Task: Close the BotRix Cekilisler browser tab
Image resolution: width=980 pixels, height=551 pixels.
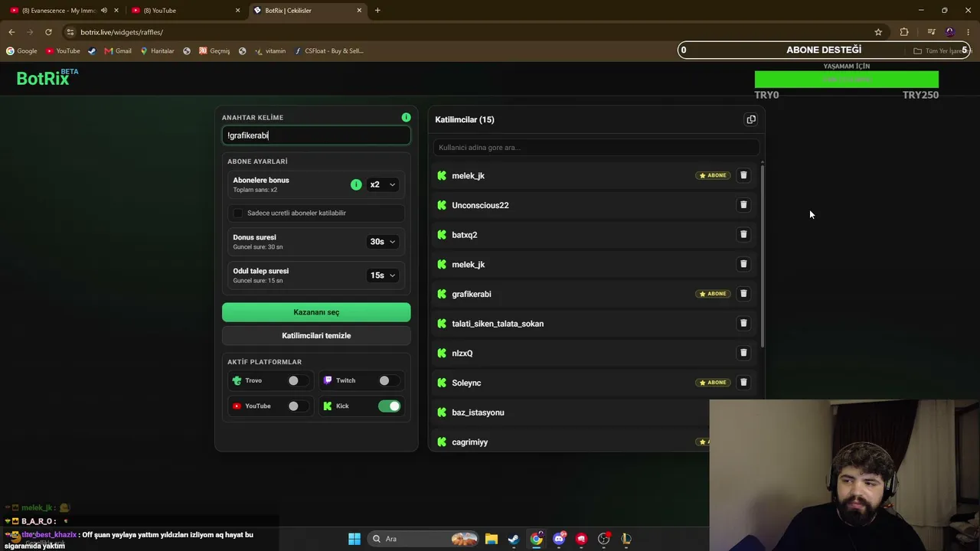Action: point(359,11)
